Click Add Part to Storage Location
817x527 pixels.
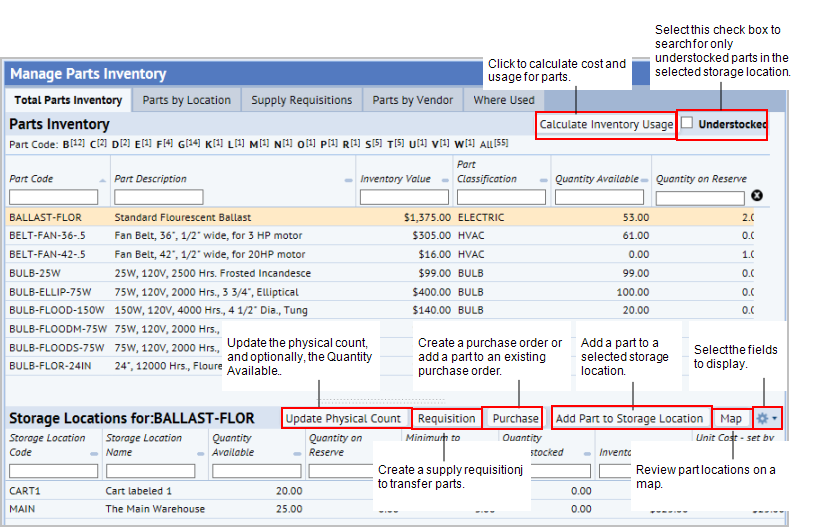[629, 419]
